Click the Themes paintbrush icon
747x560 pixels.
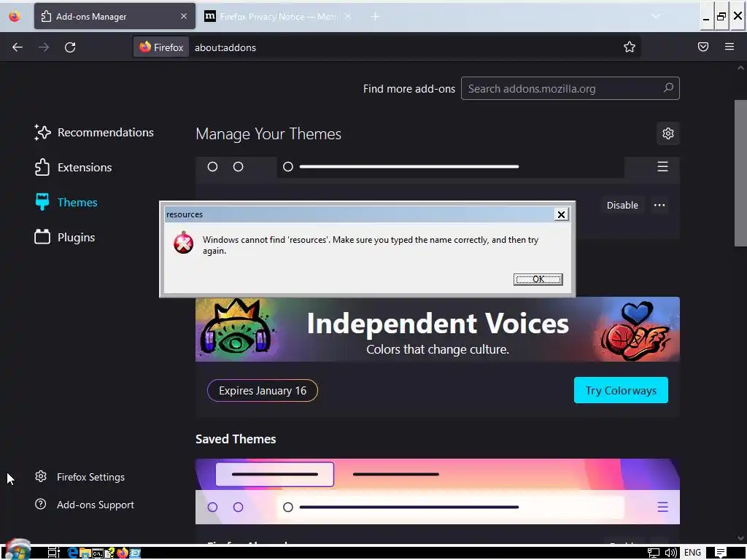(x=42, y=202)
